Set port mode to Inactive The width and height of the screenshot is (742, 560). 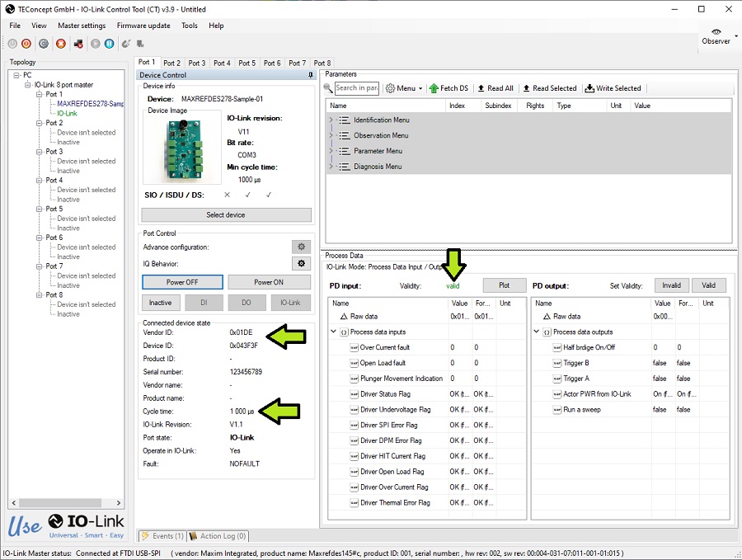[x=161, y=303]
